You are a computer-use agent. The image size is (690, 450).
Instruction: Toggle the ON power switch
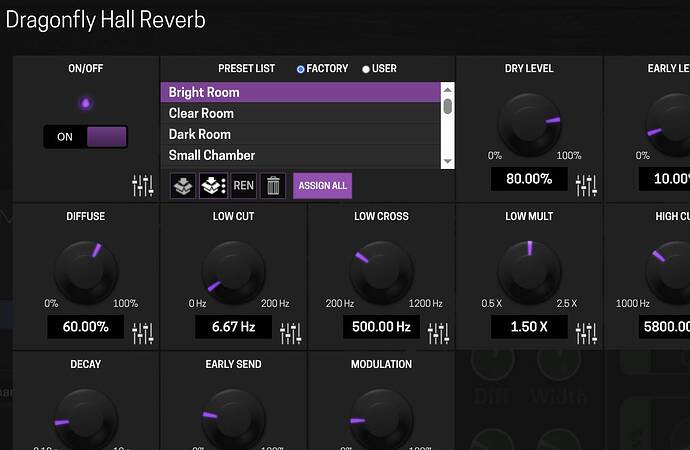point(85,137)
